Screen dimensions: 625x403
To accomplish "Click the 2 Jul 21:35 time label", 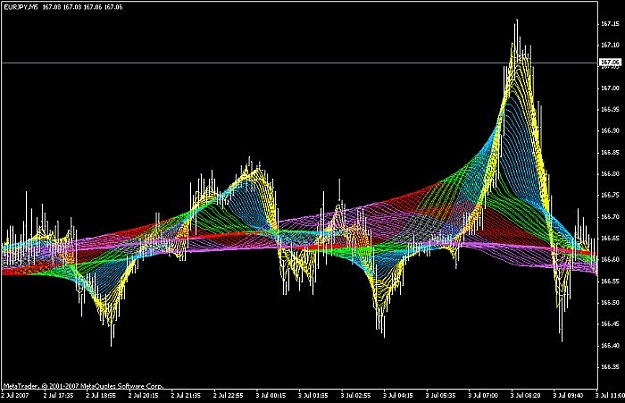I will pyautogui.click(x=186, y=396).
